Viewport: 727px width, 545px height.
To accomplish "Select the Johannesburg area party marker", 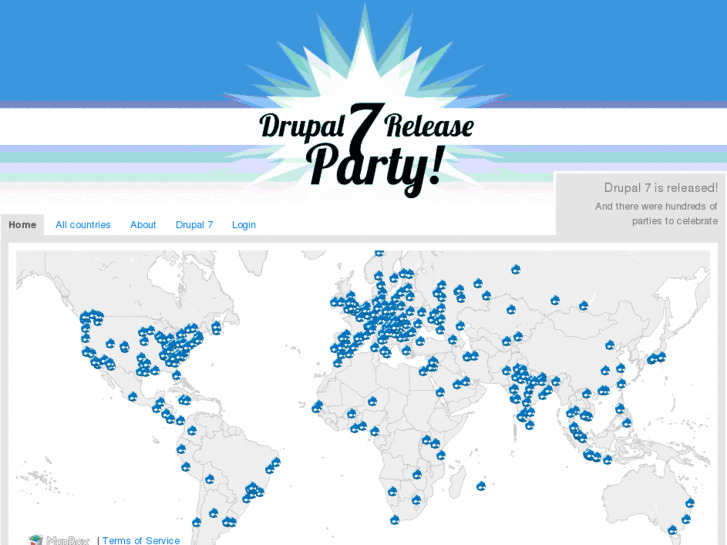I will click(x=416, y=500).
